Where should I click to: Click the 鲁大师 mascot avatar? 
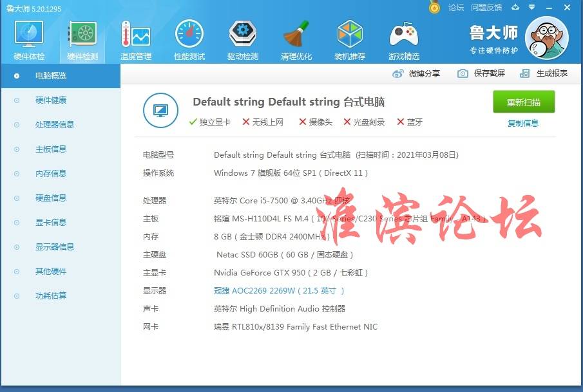click(546, 38)
